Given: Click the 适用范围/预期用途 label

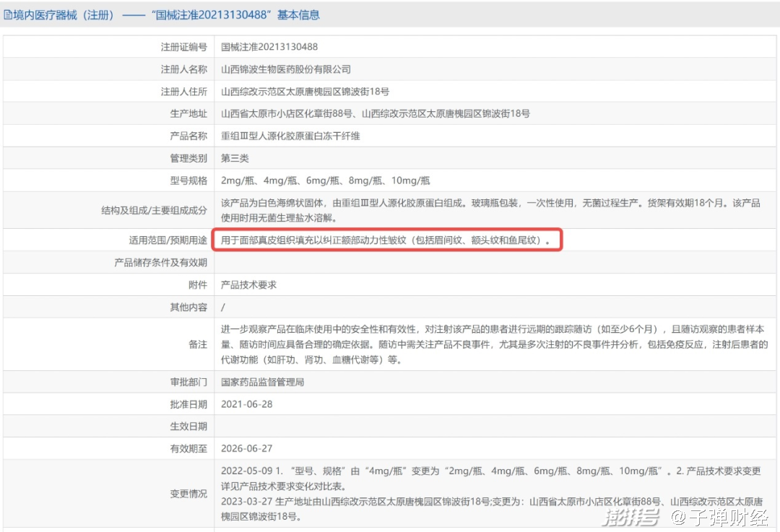Looking at the screenshot, I should pos(168,240).
